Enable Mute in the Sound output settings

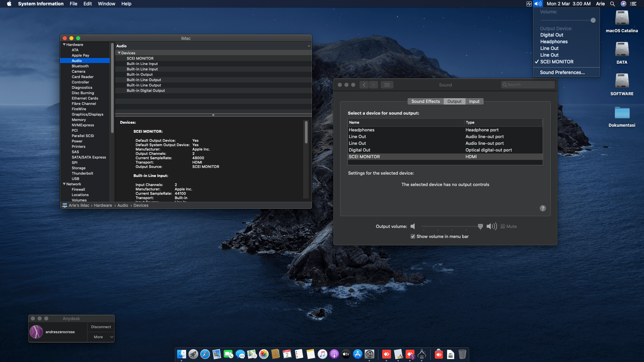[x=503, y=226]
